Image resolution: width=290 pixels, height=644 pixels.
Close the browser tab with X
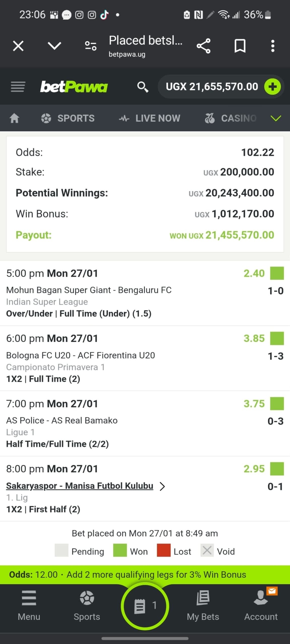[x=18, y=46]
